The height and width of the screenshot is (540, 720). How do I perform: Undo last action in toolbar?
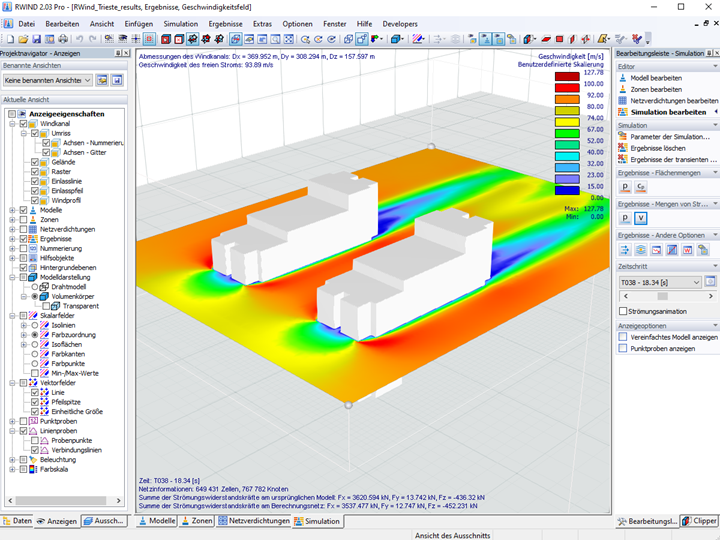79,39
